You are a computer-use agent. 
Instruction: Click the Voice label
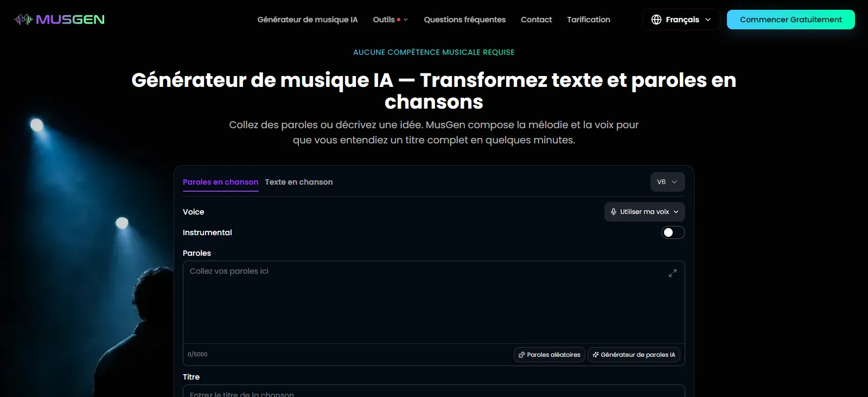click(x=194, y=212)
